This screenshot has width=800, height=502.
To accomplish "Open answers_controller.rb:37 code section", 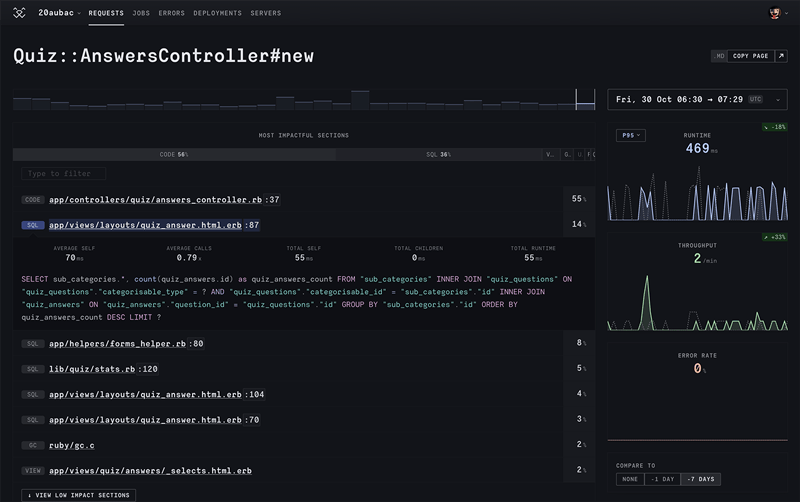I will click(164, 200).
